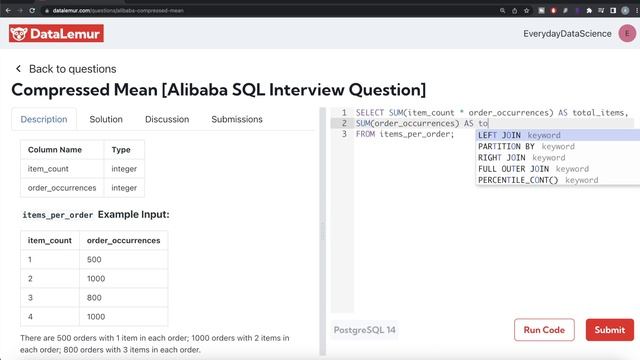Click the back chevron icon
The height and width of the screenshot is (360, 640).
click(18, 69)
